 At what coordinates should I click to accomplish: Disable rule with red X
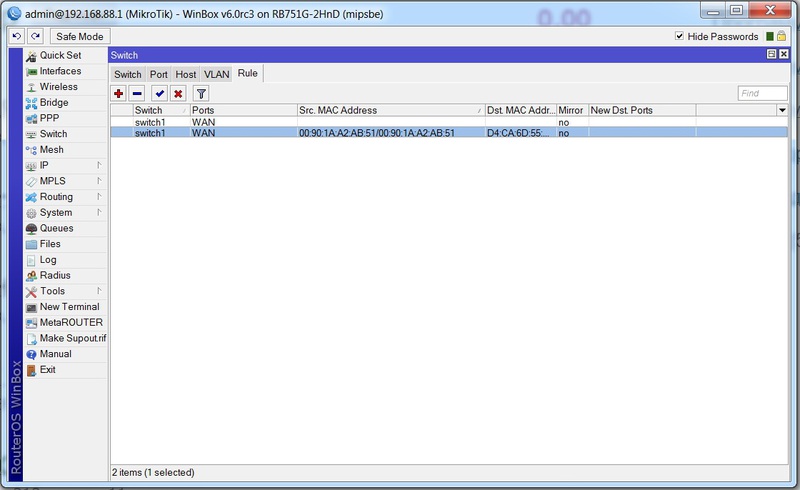pos(178,93)
